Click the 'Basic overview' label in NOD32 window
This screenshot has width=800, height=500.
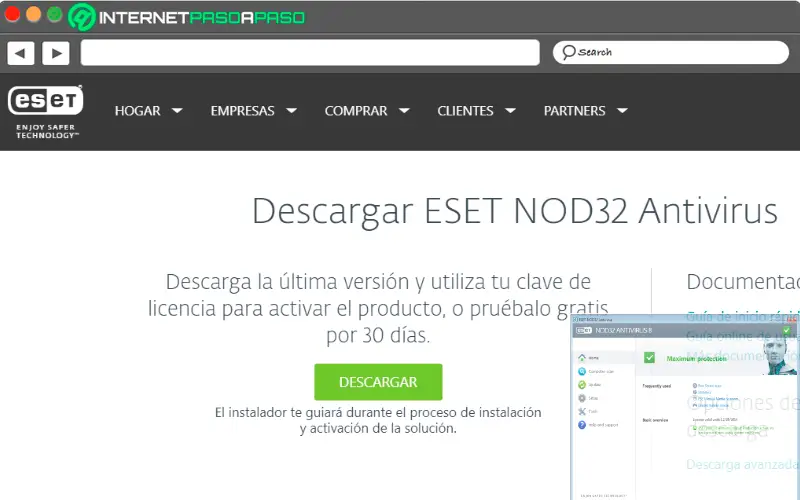655,420
